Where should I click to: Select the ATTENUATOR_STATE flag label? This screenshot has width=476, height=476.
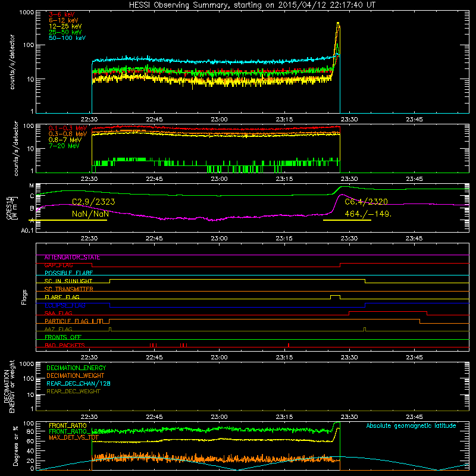(72, 258)
